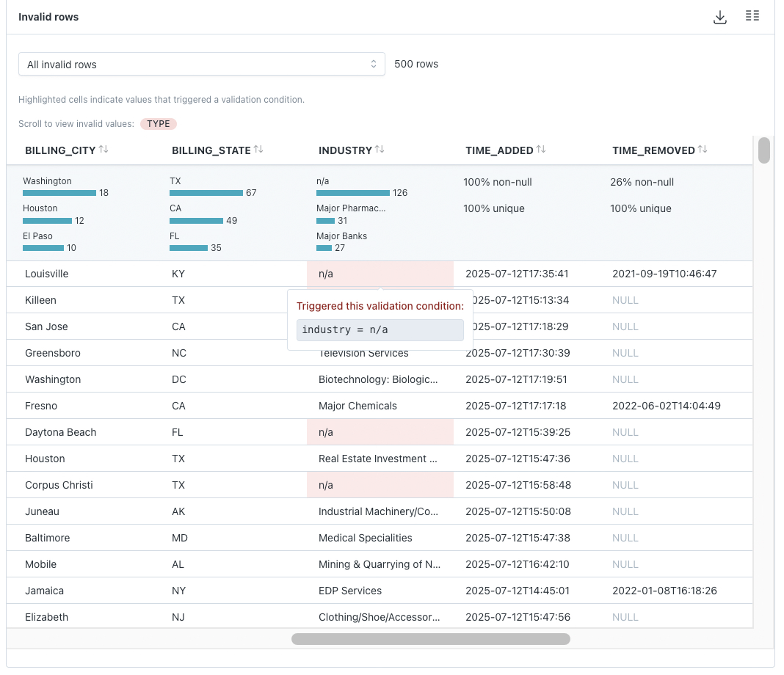The image size is (784, 675).
Task: Click the Fresno city cell
Action: click(41, 406)
